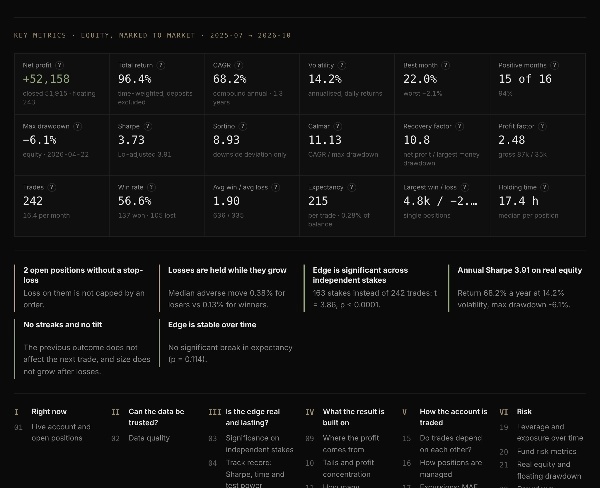Click the 215 expectancy value
Viewport: 600px width, 488px height.
318,201
